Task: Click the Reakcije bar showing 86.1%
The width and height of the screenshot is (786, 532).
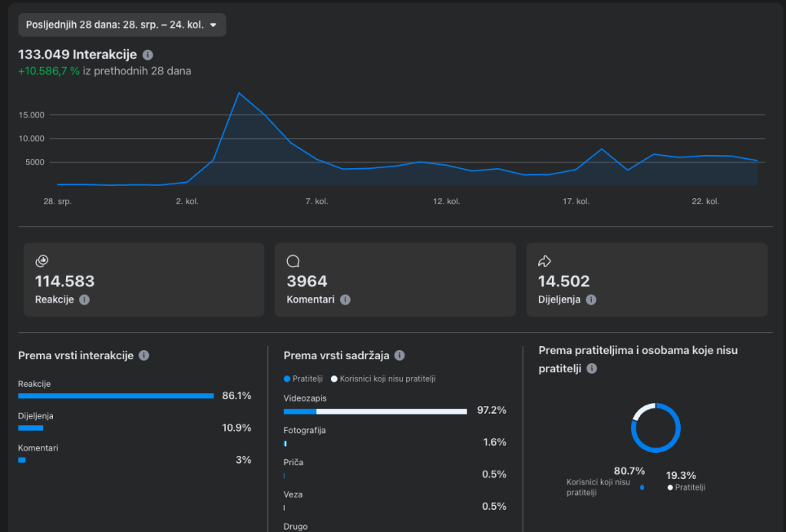Action: 115,396
